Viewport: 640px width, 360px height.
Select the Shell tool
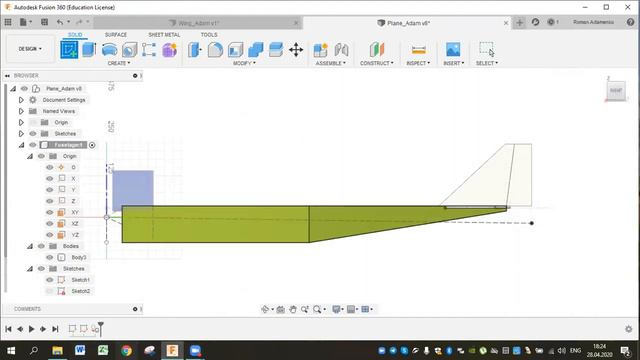point(236,50)
